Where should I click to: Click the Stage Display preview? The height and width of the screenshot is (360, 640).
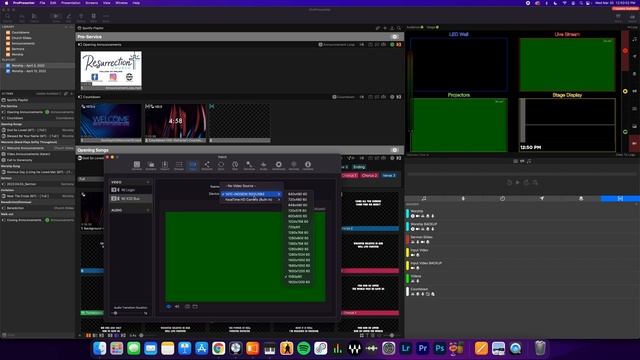567,125
